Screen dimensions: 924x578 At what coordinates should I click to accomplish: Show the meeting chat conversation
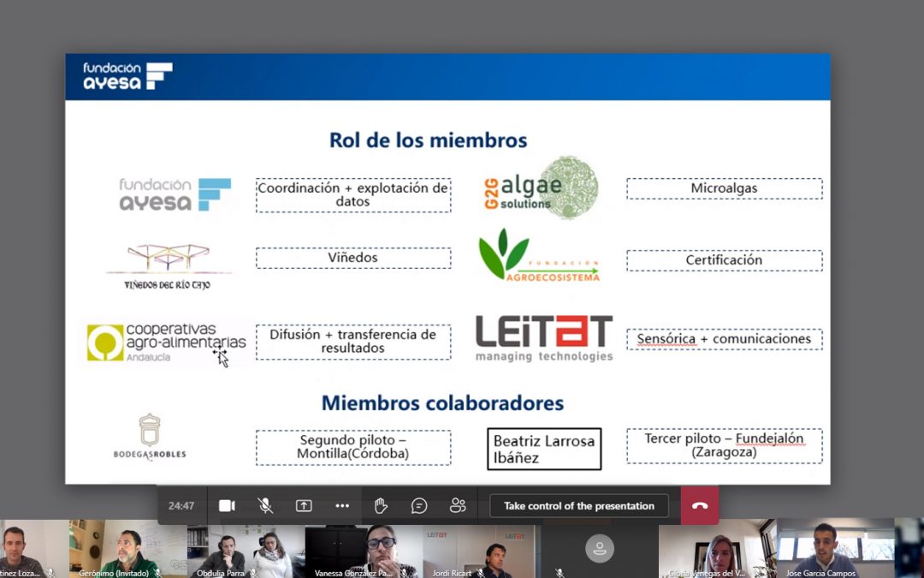click(x=419, y=505)
